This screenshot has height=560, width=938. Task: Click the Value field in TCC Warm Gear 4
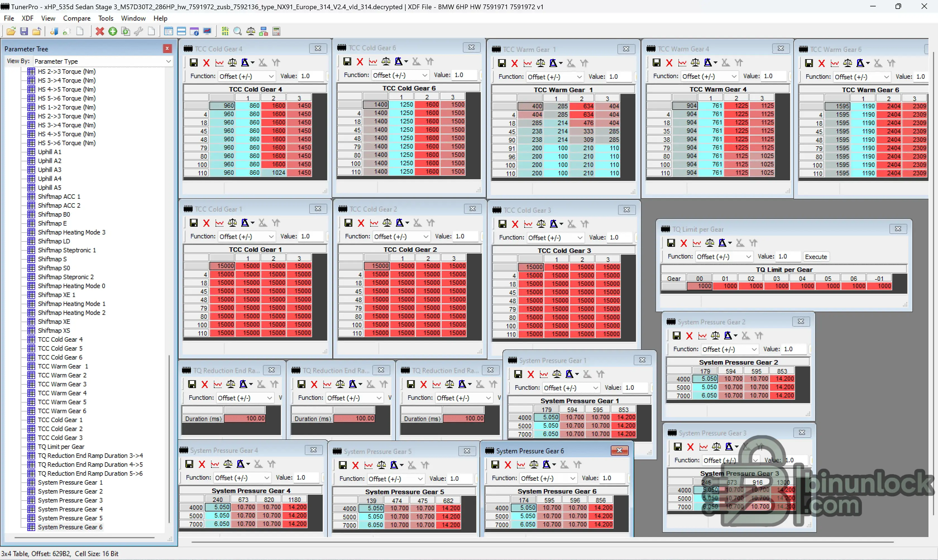pos(774,76)
